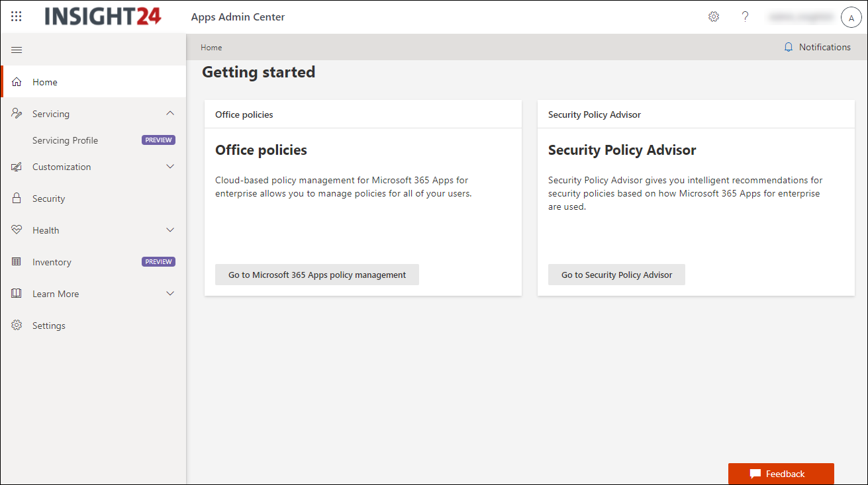Click the Security lock icon

point(17,198)
